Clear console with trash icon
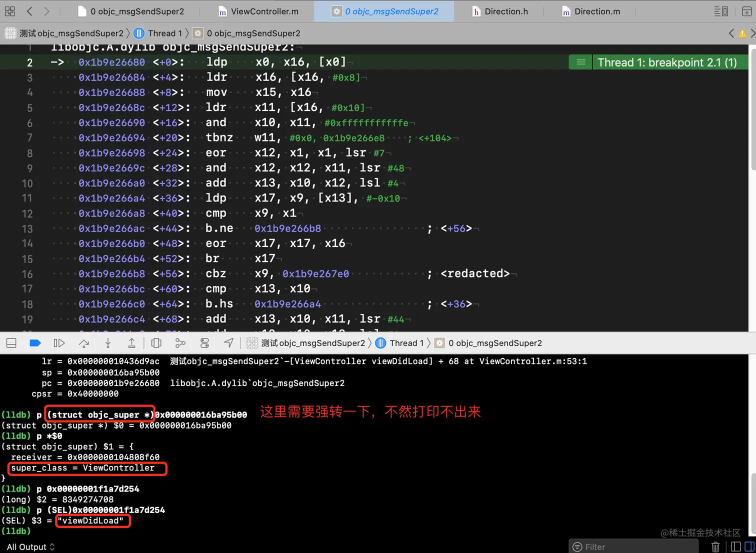The image size is (756, 553). (715, 547)
